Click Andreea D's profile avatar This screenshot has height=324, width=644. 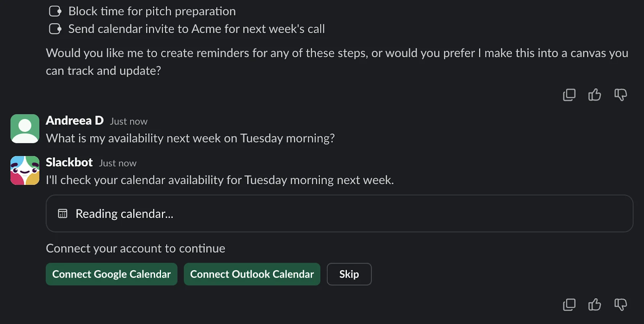[x=25, y=129]
